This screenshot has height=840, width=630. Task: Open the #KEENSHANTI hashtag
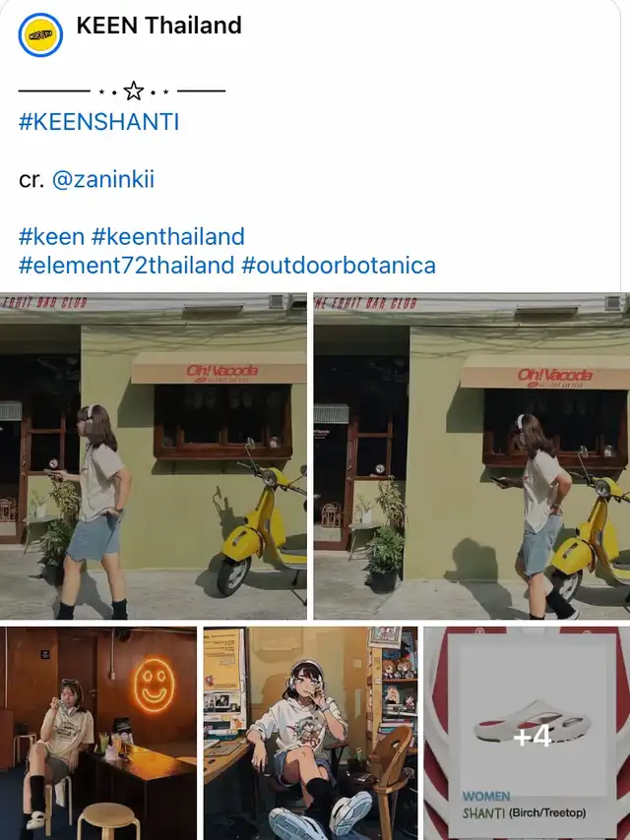point(98,122)
